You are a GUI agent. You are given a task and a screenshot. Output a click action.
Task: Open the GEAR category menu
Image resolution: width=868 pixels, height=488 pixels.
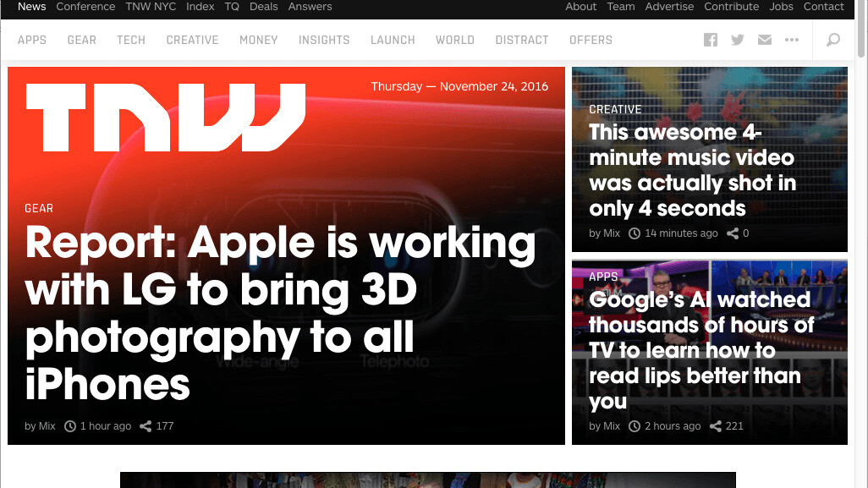click(82, 40)
